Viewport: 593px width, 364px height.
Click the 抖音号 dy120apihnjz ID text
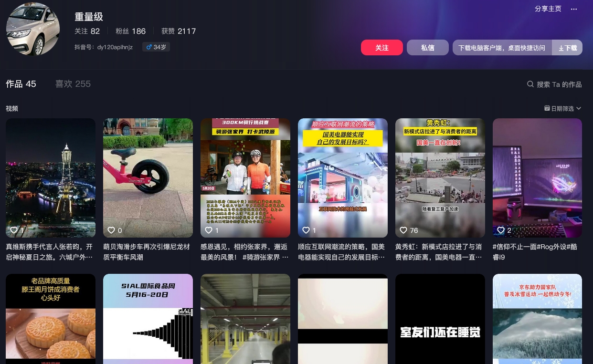pyautogui.click(x=104, y=47)
